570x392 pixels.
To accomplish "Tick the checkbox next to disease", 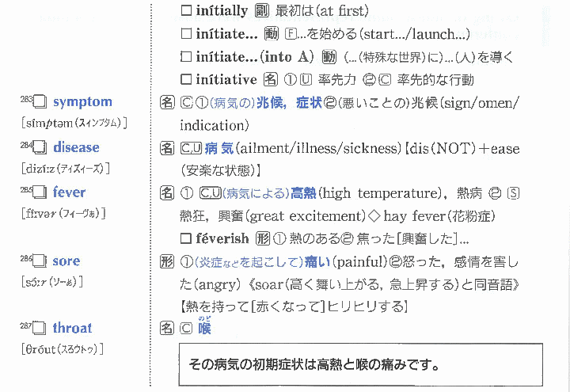I will click(40, 148).
